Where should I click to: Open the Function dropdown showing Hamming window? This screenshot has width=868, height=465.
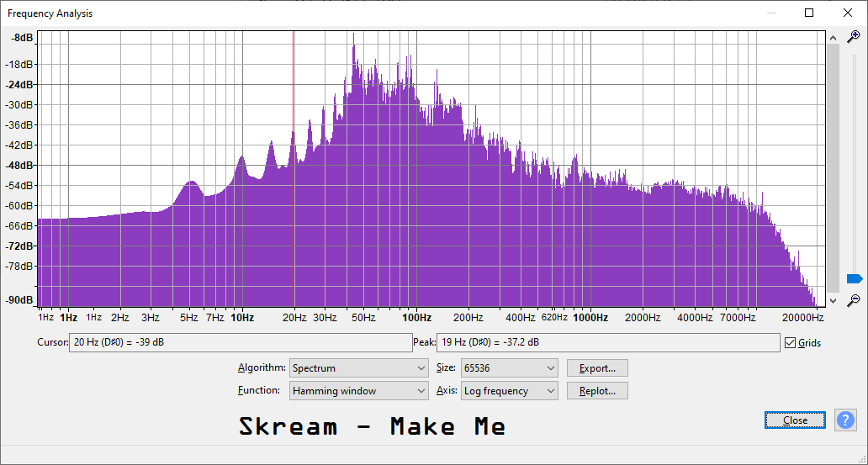(358, 391)
